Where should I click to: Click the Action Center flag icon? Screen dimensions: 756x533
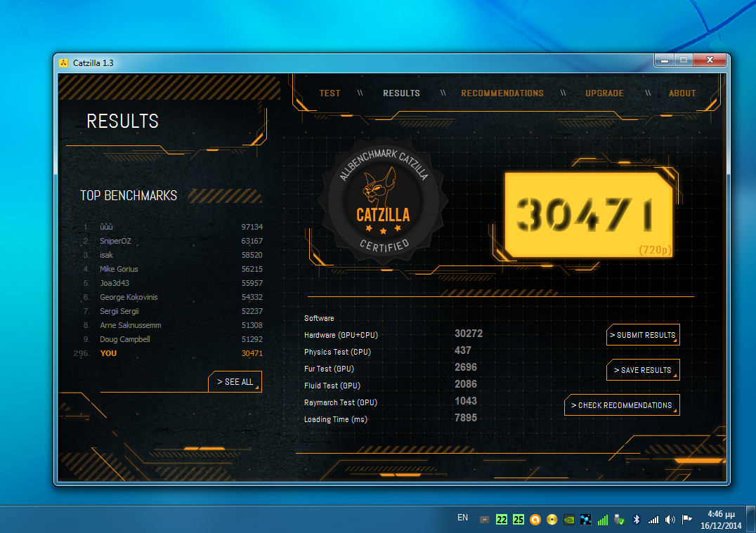[686, 520]
